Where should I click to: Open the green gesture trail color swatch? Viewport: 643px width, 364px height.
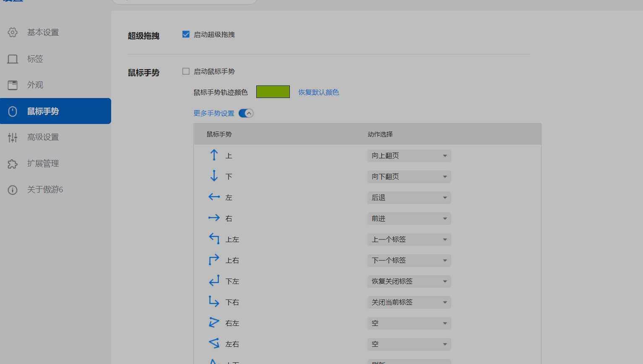[273, 92]
